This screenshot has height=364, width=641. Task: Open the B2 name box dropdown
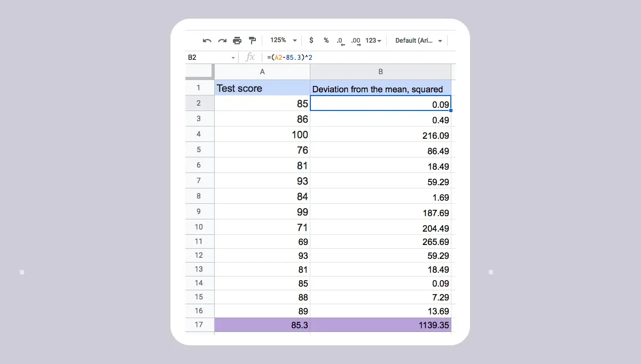pos(232,57)
